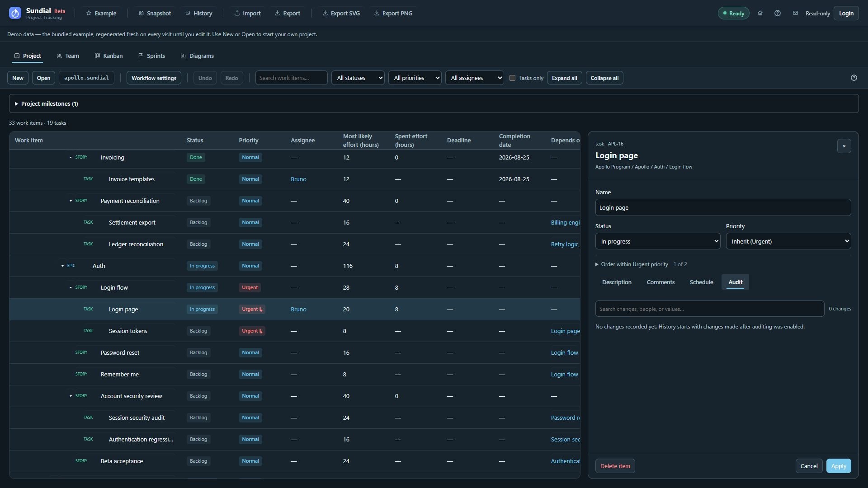Take a Snapshot
The image size is (868, 488).
(x=155, y=13)
